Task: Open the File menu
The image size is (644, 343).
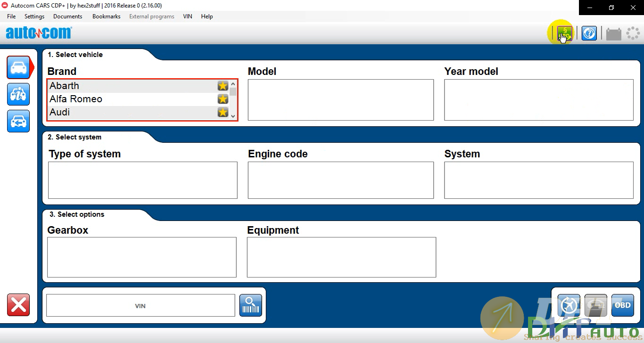Action: 11,16
